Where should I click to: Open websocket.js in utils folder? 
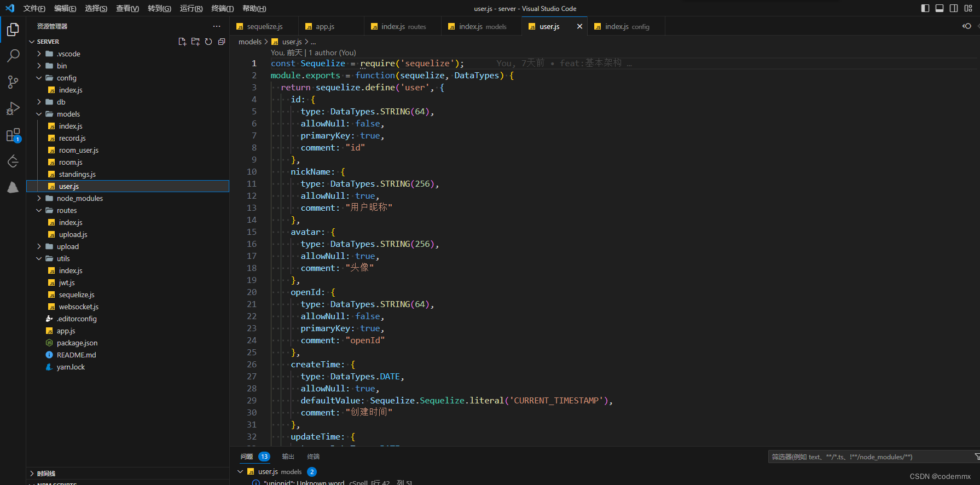tap(79, 307)
